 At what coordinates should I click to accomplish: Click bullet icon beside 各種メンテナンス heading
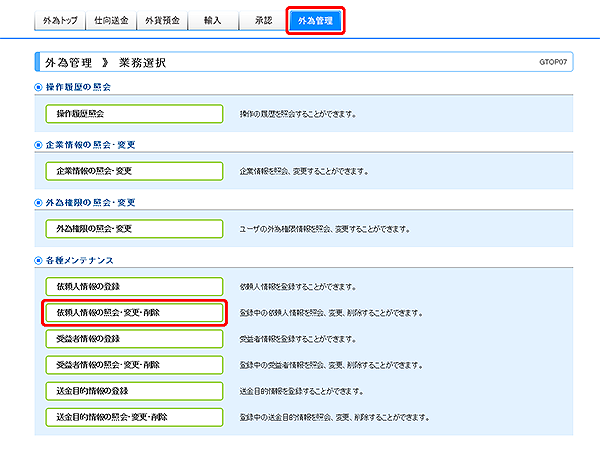point(39,260)
